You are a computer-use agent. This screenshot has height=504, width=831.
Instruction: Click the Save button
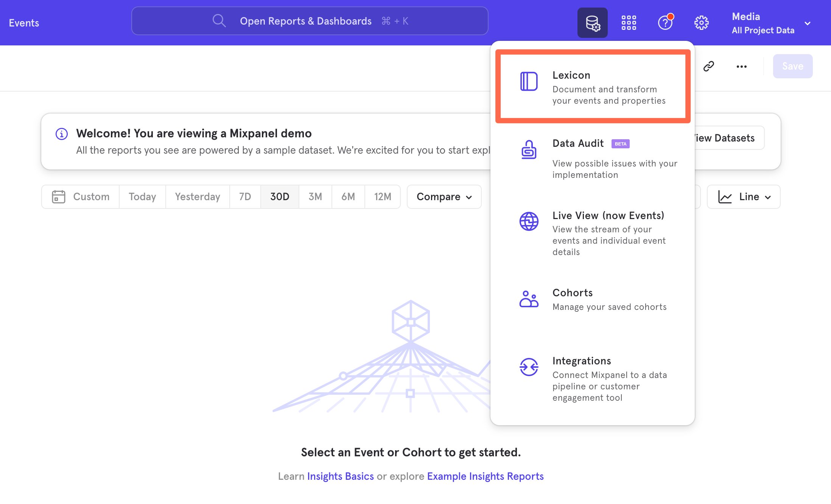click(x=793, y=66)
